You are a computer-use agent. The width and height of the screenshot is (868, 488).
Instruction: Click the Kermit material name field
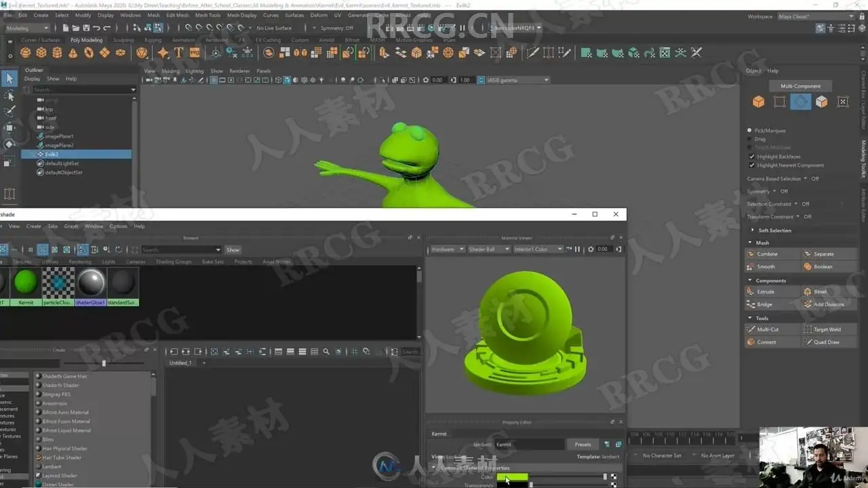529,445
